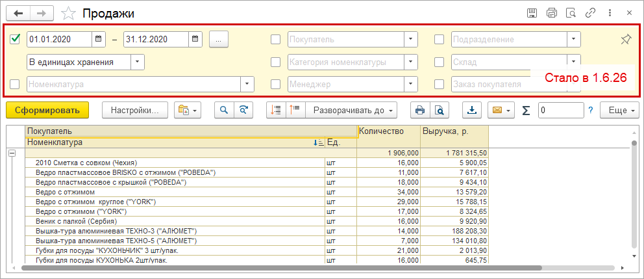Add Продажи to favorites with star icon
Screen dimensions: 644x279
pos(68,13)
